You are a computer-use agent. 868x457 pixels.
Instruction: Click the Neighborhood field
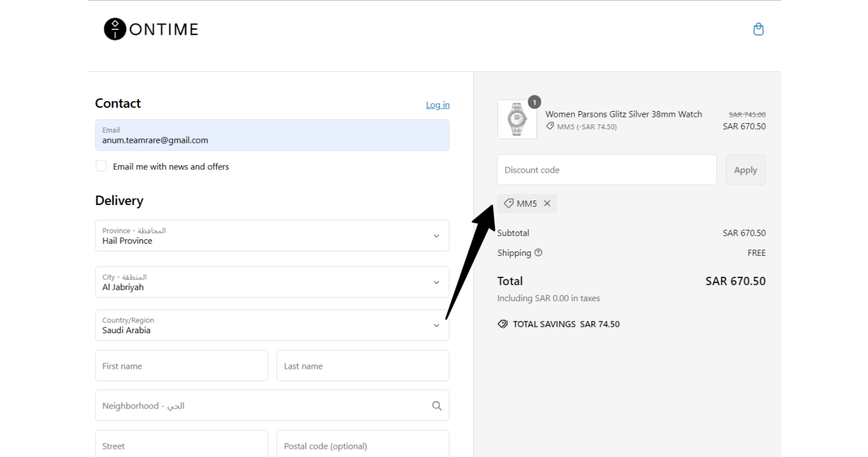click(x=272, y=406)
